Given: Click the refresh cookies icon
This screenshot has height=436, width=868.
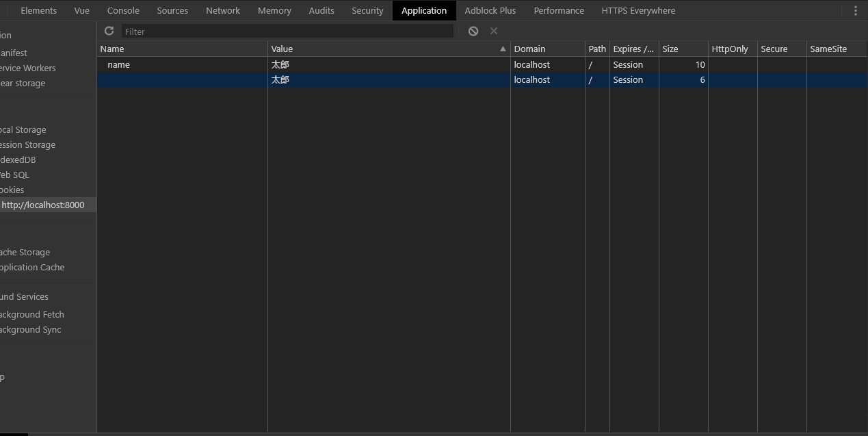Looking at the screenshot, I should (109, 31).
